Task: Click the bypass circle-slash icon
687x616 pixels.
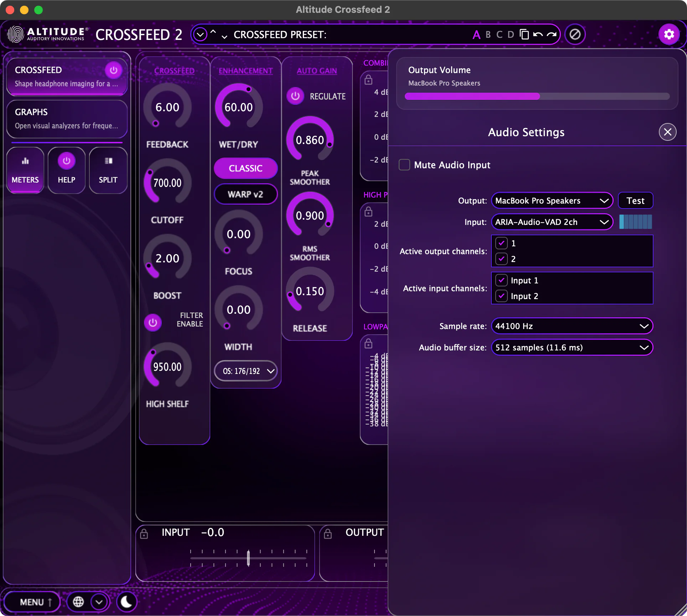Action: (575, 34)
